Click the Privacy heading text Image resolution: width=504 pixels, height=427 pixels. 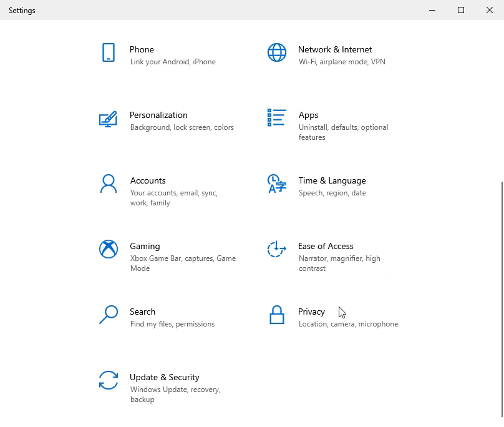point(311,312)
